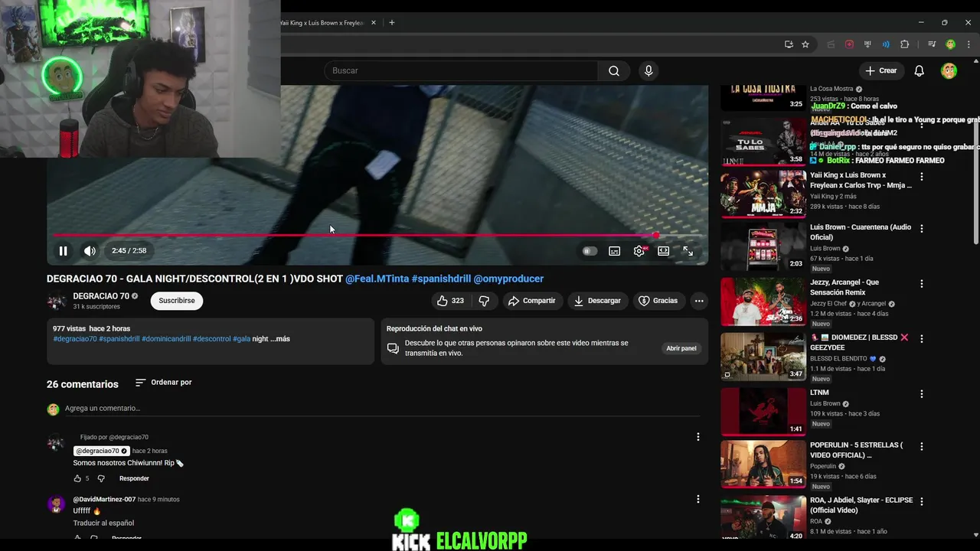Close the Yaii King browser tab
The height and width of the screenshot is (551, 980).
[374, 23]
